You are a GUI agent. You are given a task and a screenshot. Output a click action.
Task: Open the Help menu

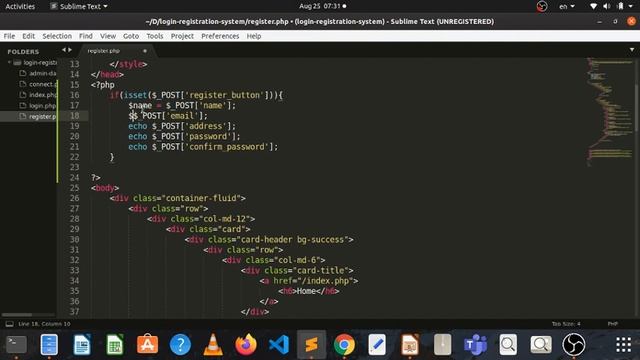(253, 36)
